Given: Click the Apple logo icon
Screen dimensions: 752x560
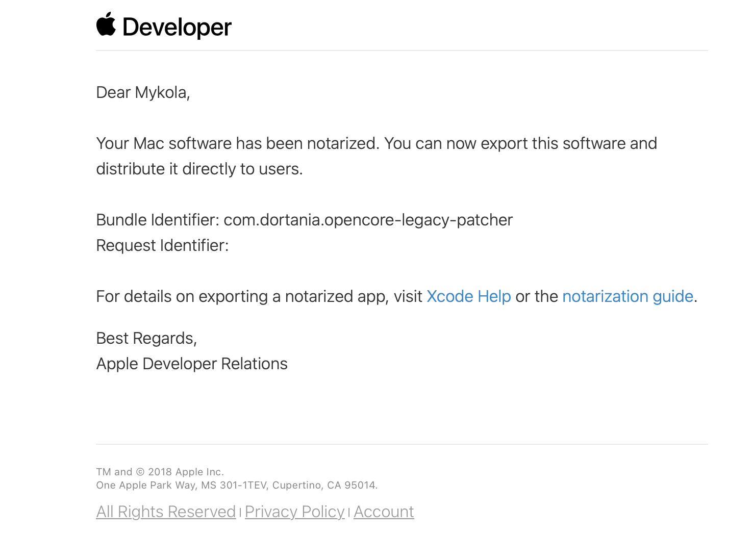Looking at the screenshot, I should [106, 25].
